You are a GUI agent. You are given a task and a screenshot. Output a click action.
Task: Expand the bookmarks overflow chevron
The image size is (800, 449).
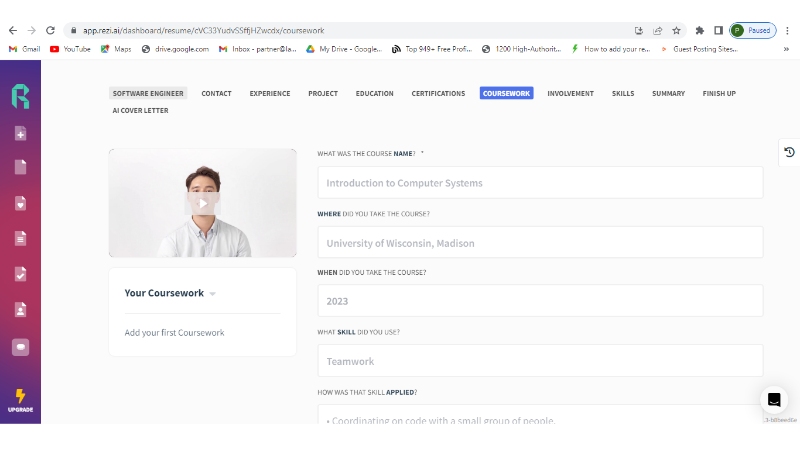(785, 48)
